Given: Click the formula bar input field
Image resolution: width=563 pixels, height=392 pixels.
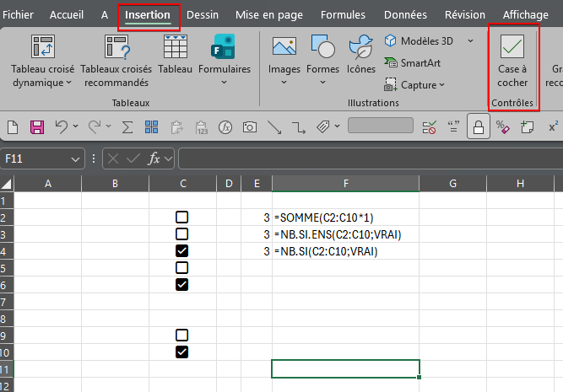Looking at the screenshot, I should click(x=371, y=158).
